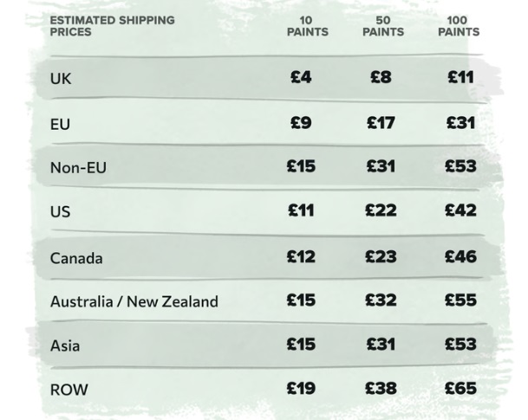
Task: Click the Estimated Shipping Prices heading
Action: pyautogui.click(x=112, y=26)
